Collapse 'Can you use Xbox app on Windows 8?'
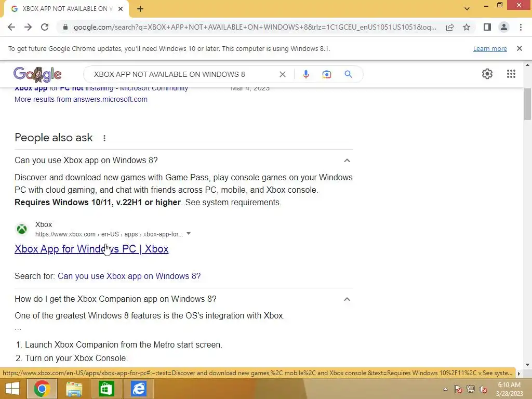 tap(347, 161)
